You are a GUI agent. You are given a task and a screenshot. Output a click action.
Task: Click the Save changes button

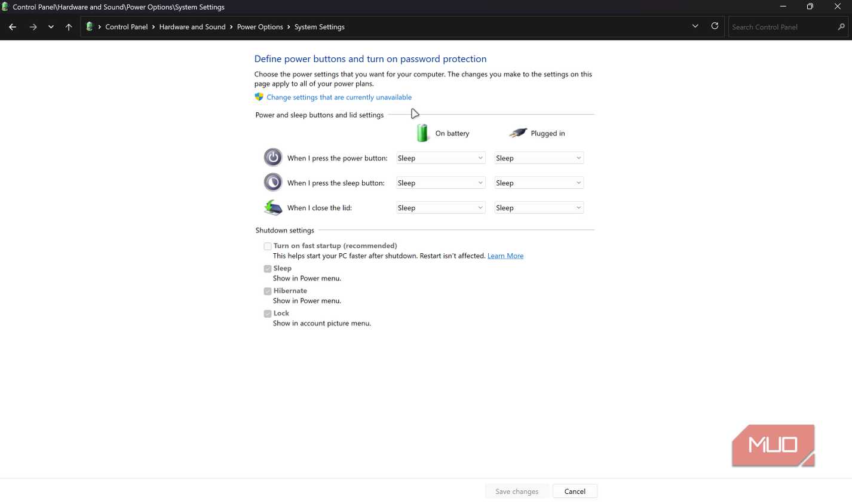point(517,491)
